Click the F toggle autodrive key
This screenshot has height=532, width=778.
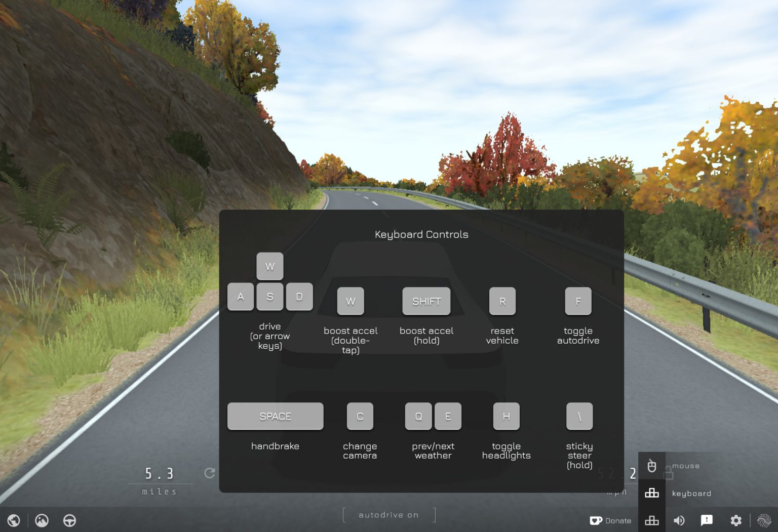(578, 301)
